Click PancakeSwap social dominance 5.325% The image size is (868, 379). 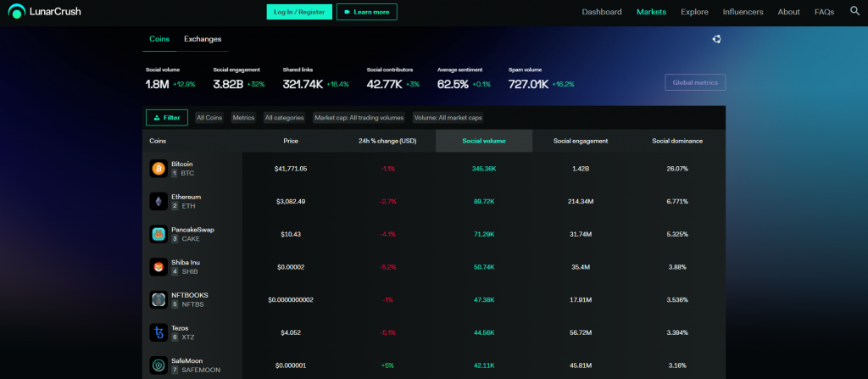(x=677, y=234)
